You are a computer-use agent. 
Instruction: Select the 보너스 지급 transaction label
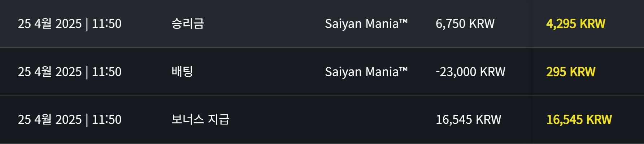pos(200,119)
